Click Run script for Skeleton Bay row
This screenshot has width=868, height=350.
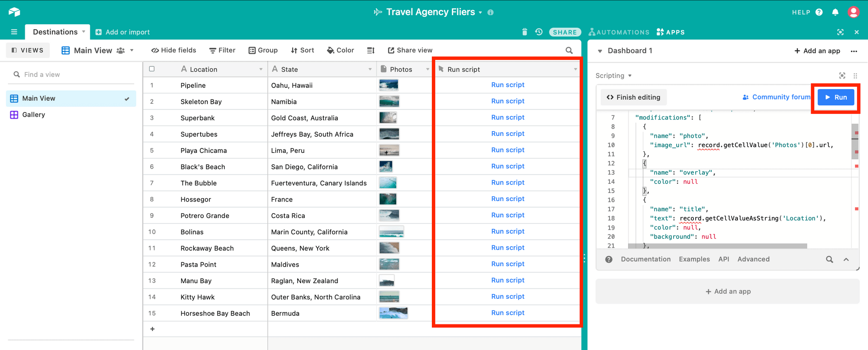click(507, 101)
